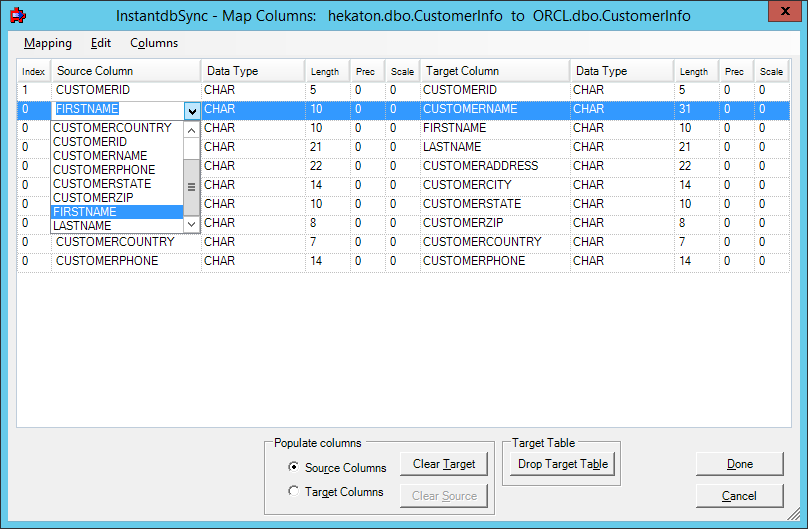808x529 pixels.
Task: Click the Target Column header
Action: 495,71
